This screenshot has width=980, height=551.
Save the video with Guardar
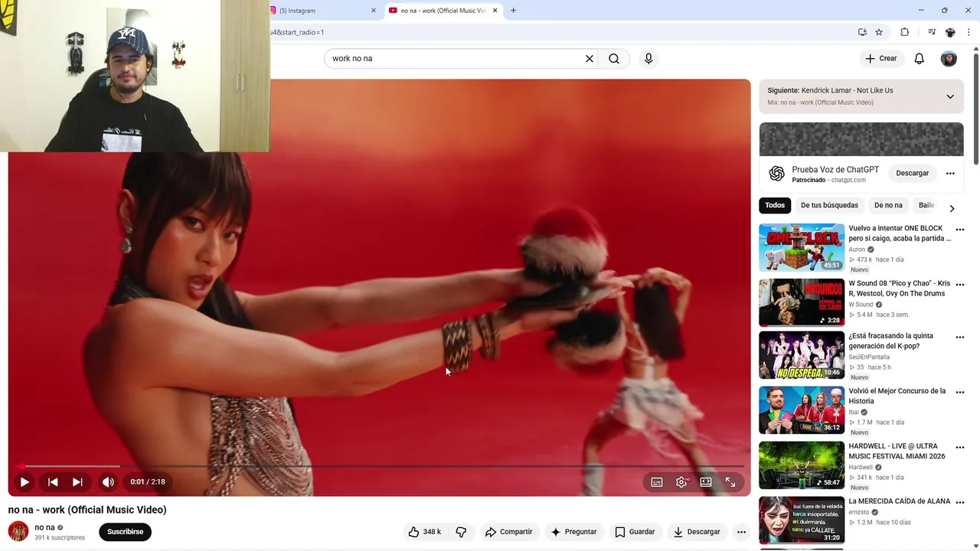(635, 532)
